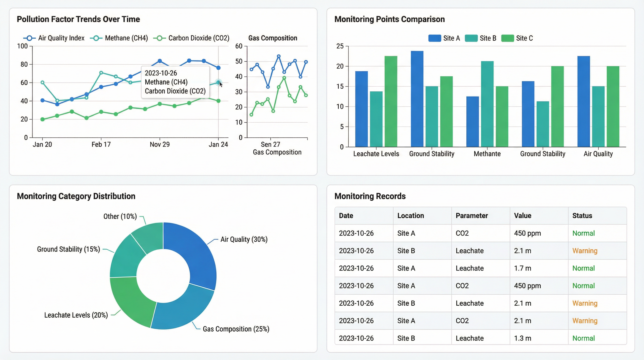Click the Parameter column header
This screenshot has width=644, height=360.
472,216
